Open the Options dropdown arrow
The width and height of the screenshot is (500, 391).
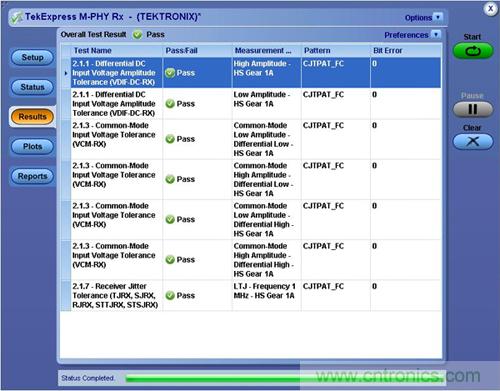pyautogui.click(x=438, y=17)
